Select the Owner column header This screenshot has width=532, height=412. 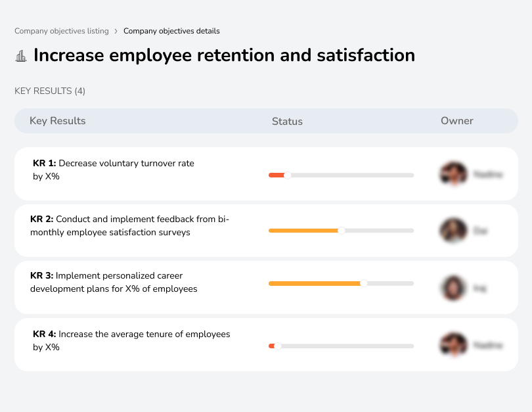point(456,121)
